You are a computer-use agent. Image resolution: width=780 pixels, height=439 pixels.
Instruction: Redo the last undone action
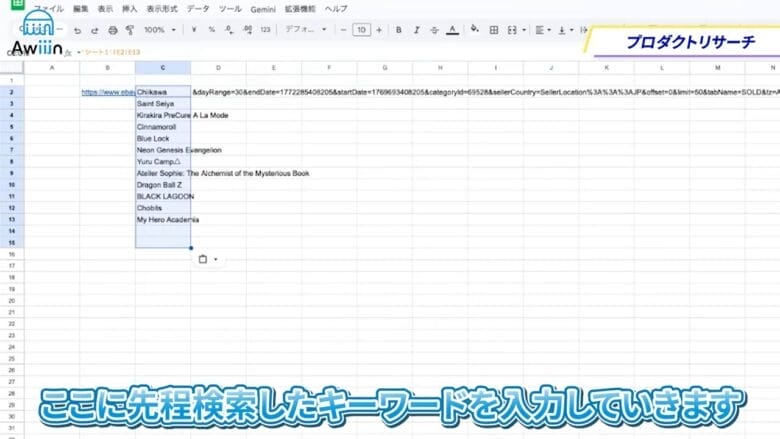coord(95,30)
